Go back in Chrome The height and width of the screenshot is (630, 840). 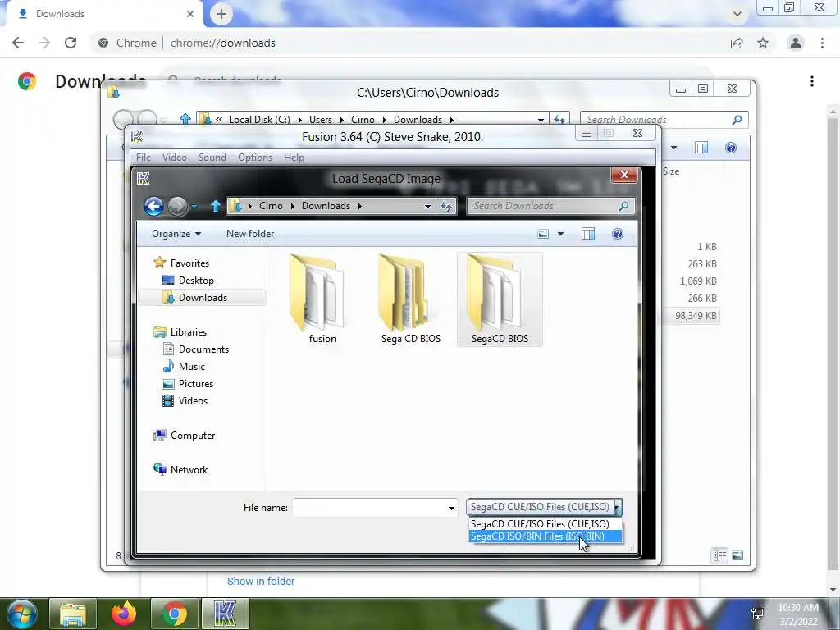coord(18,43)
